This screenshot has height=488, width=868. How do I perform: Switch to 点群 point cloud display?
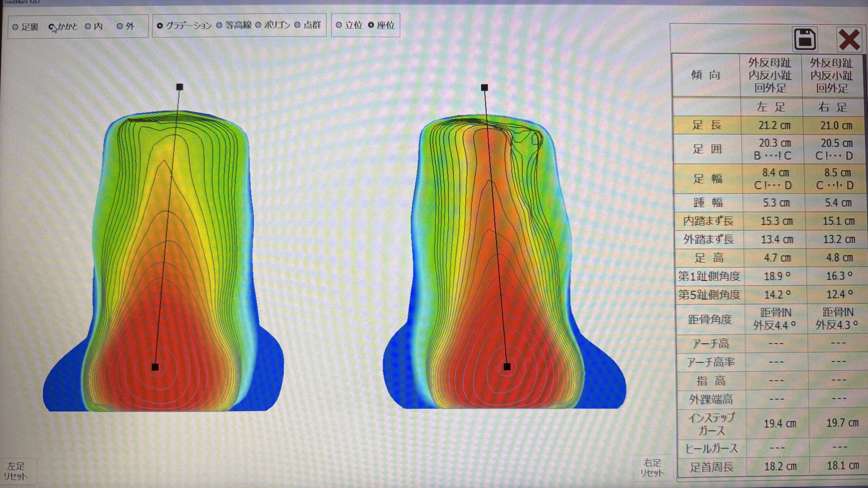297,25
